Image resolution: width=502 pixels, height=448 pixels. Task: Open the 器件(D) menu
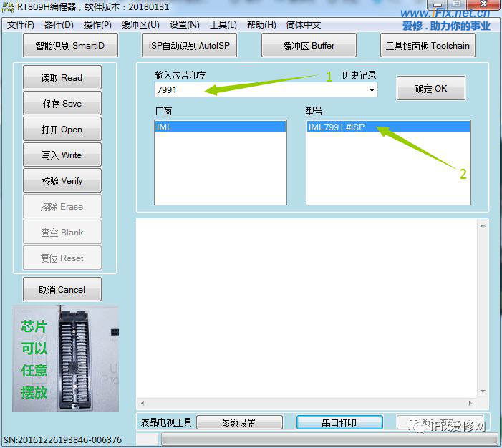click(59, 24)
